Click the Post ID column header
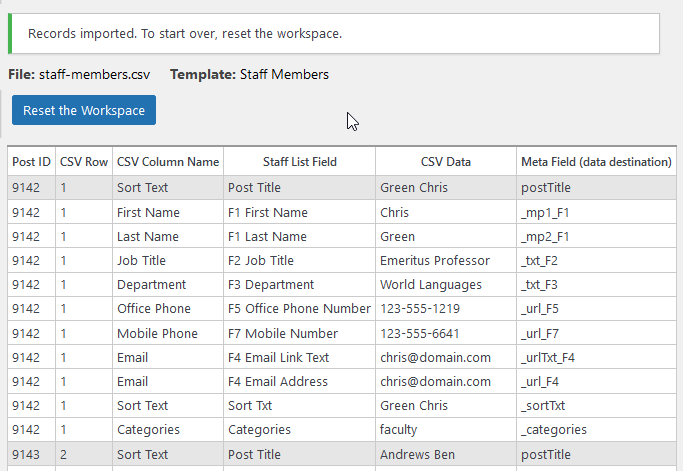 coord(31,162)
